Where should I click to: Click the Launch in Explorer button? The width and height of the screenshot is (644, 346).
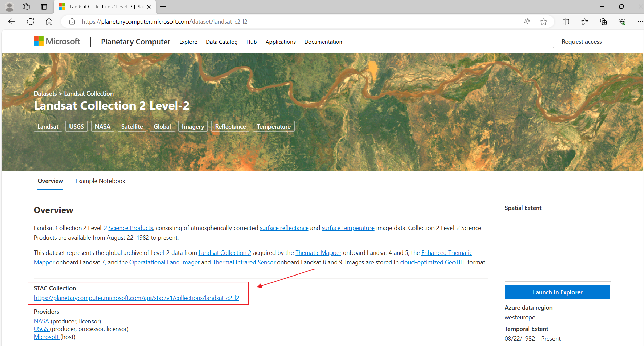(x=558, y=292)
